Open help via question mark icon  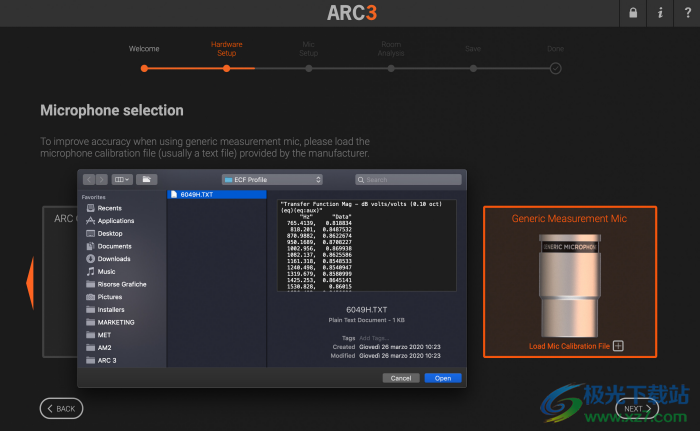click(686, 13)
